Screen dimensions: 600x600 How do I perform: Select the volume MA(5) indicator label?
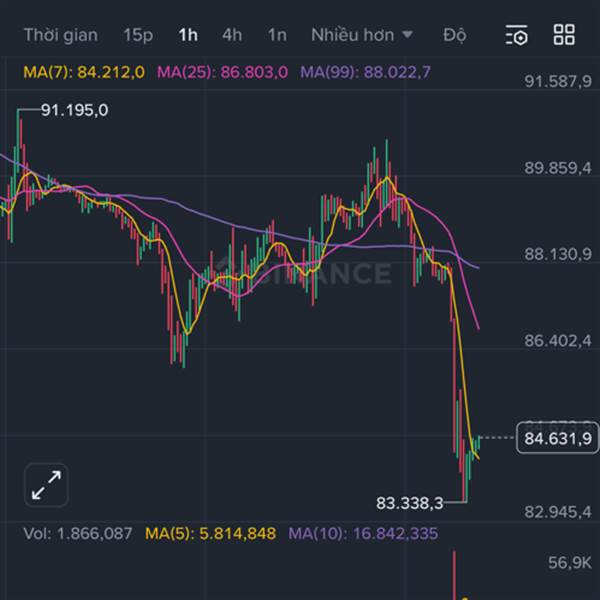pos(210,534)
